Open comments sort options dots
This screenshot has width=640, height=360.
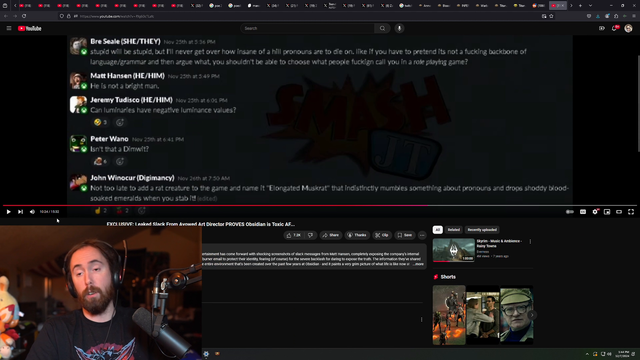coord(422,320)
